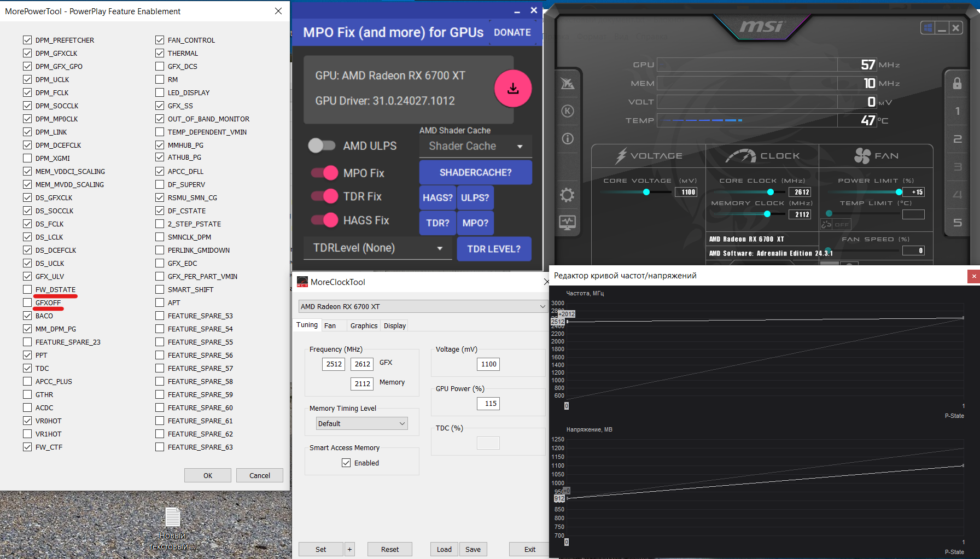Viewport: 980px width, 559px height.
Task: Toggle the AMD ULPS switch
Action: coord(322,145)
